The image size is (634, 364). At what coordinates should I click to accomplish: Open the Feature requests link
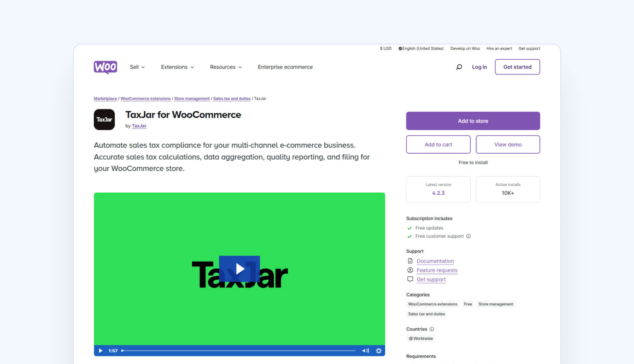(437, 270)
